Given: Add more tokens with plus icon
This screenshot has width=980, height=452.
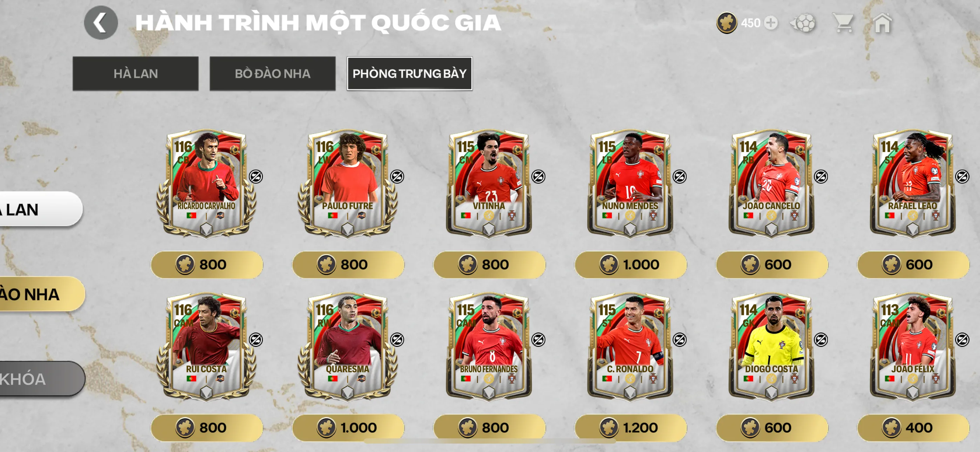Looking at the screenshot, I should pyautogui.click(x=771, y=23).
